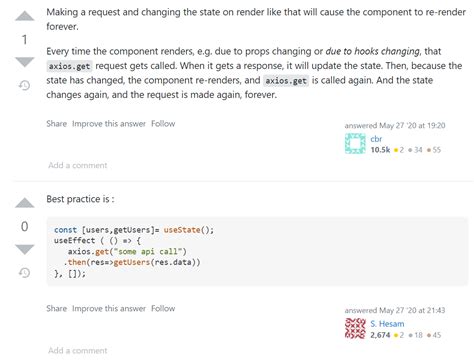Open S. Hesam's avatar image
This screenshot has width=474, height=362.
pyautogui.click(x=355, y=329)
